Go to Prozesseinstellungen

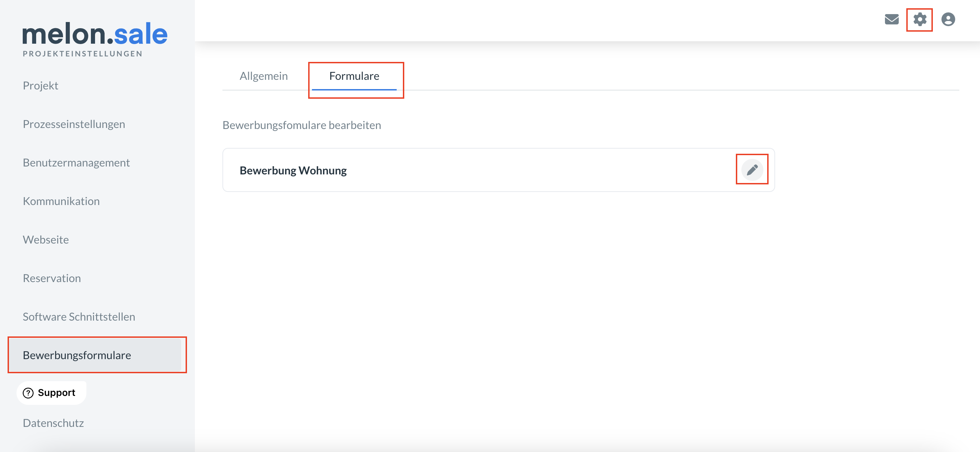74,124
